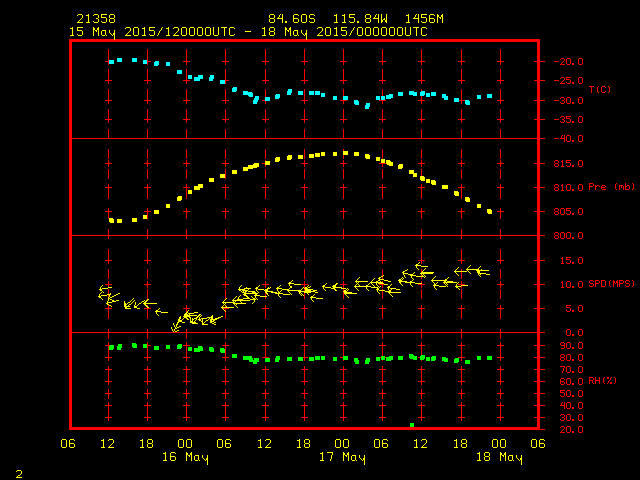The width and height of the screenshot is (640, 480).
Task: Click the peak yellow pressure point at 17 May 00
Action: point(345,153)
